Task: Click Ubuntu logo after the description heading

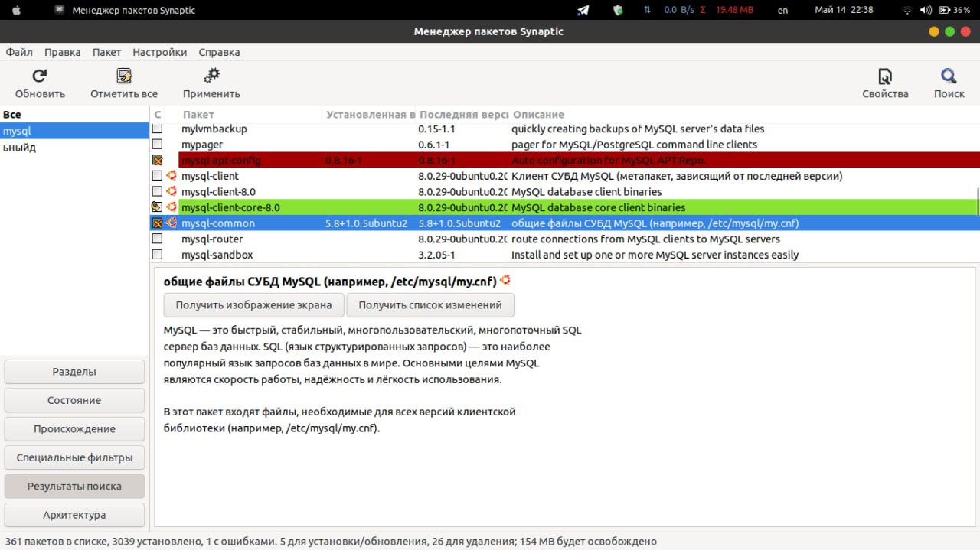Action: click(x=505, y=281)
